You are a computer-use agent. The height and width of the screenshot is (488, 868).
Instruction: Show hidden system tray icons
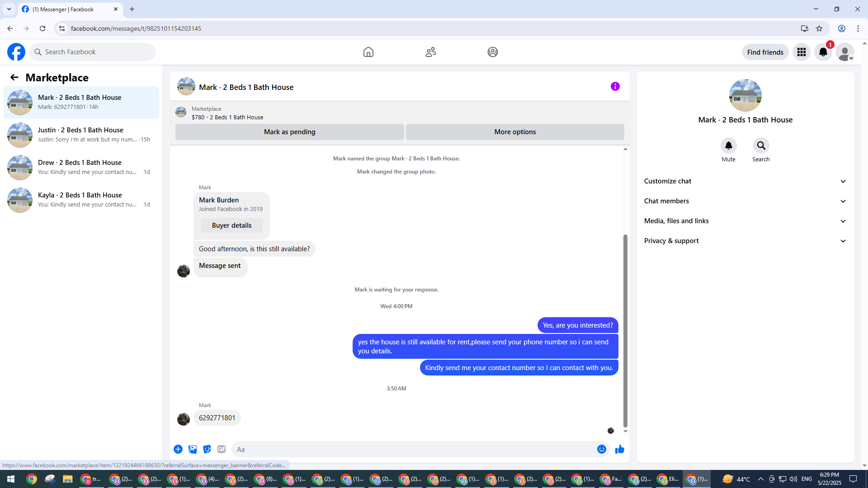(761, 479)
